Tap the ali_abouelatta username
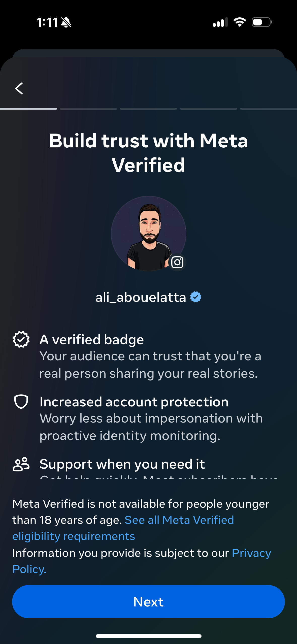Image resolution: width=297 pixels, height=644 pixels. 141,297
